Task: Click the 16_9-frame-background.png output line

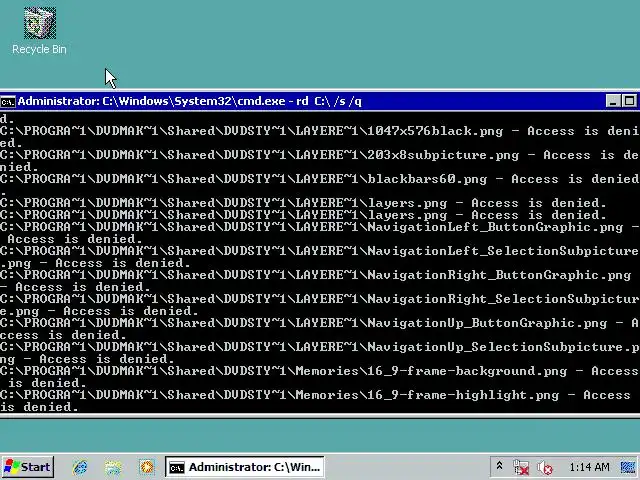Action: click(320, 371)
